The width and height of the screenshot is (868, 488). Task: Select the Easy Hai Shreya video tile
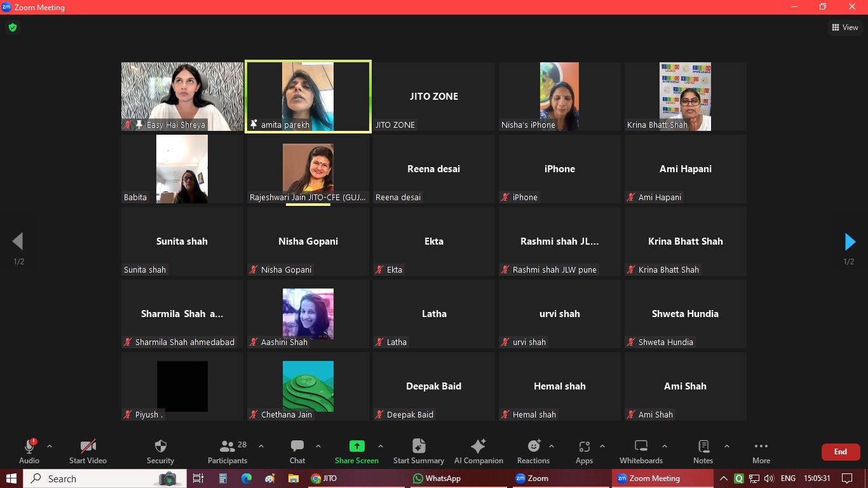(182, 97)
